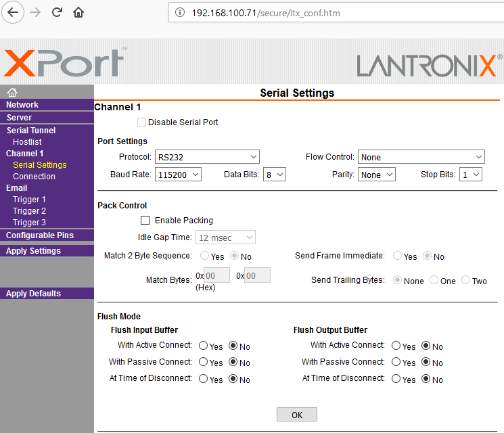Set Flush Input With Active Connect to Yes

tap(203, 346)
